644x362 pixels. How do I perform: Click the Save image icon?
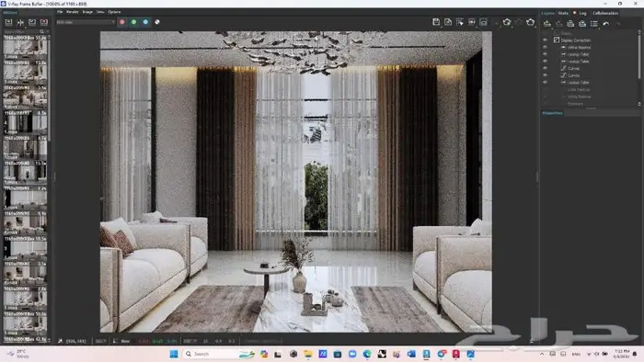coord(436,22)
